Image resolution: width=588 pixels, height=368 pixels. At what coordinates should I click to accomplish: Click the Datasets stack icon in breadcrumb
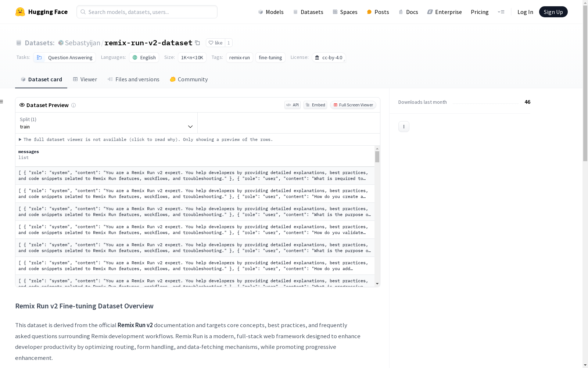(19, 43)
